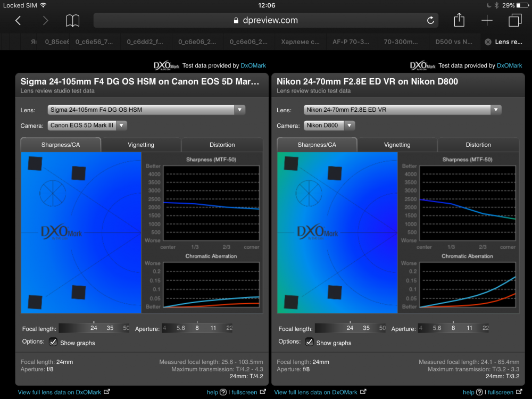This screenshot has width=532, height=399.
Task: Select Vignetting tab in Sigma panel
Action: [x=141, y=145]
